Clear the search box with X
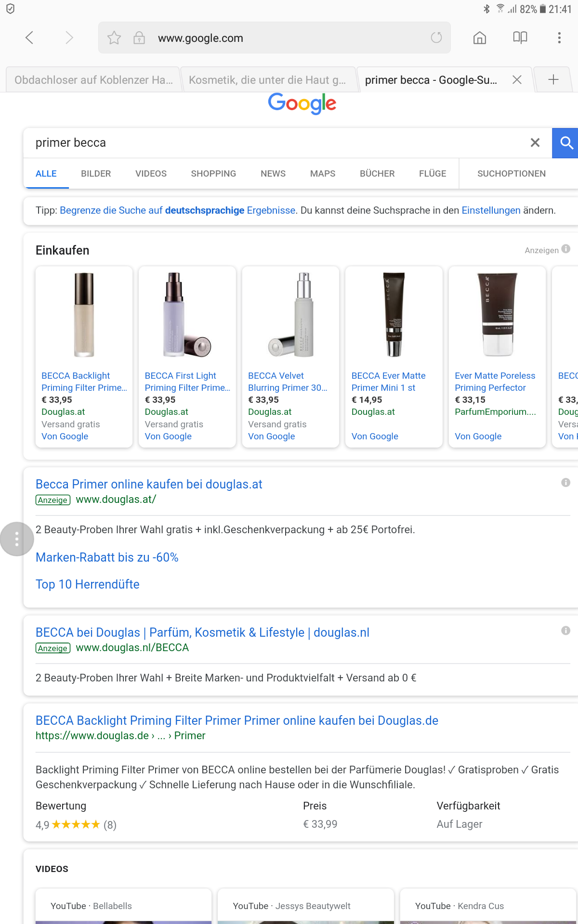The image size is (578, 924). pos(535,142)
